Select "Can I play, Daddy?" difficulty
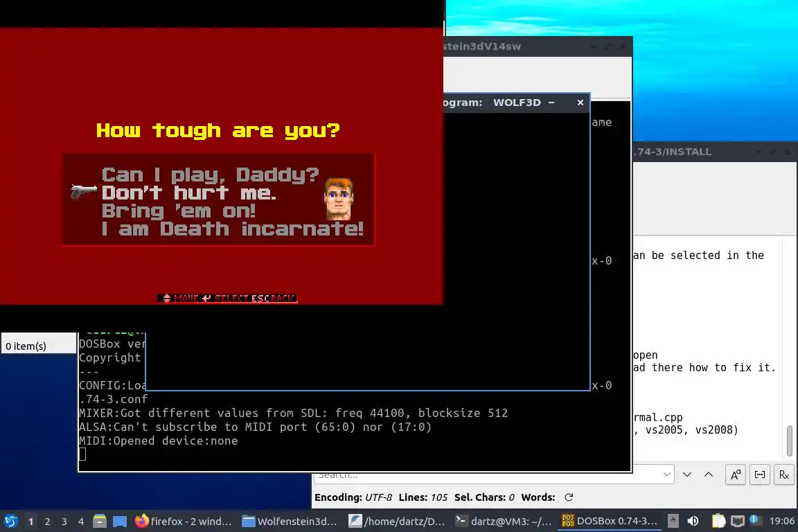 pos(210,175)
